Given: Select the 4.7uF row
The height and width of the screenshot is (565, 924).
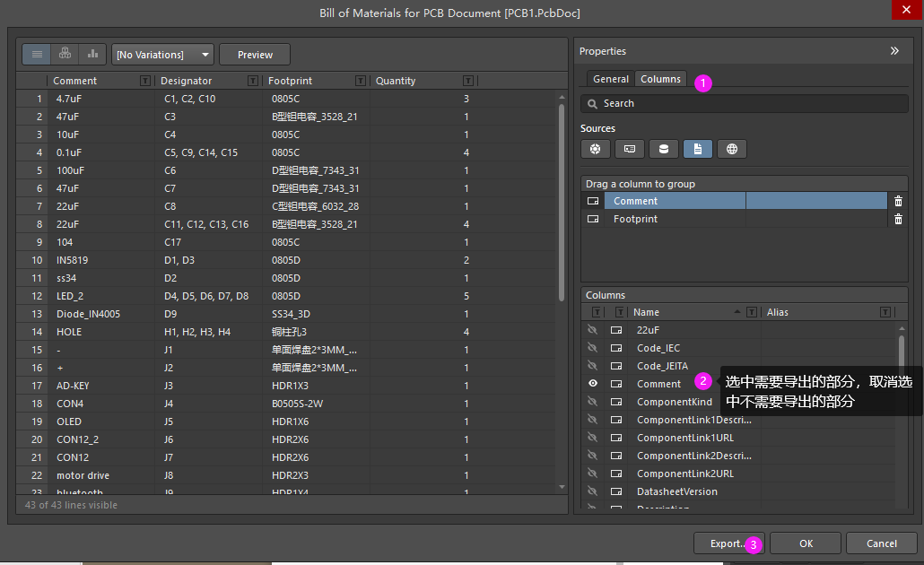Looking at the screenshot, I should 286,99.
